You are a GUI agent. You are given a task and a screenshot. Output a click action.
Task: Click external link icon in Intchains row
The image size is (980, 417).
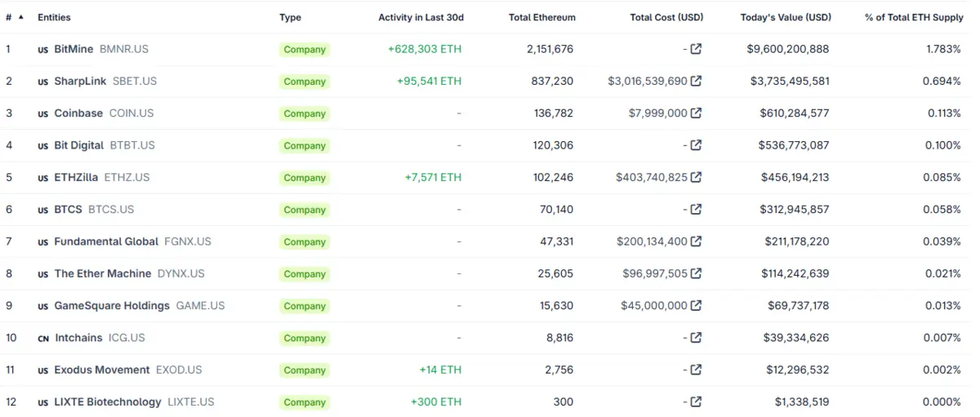[x=696, y=338]
